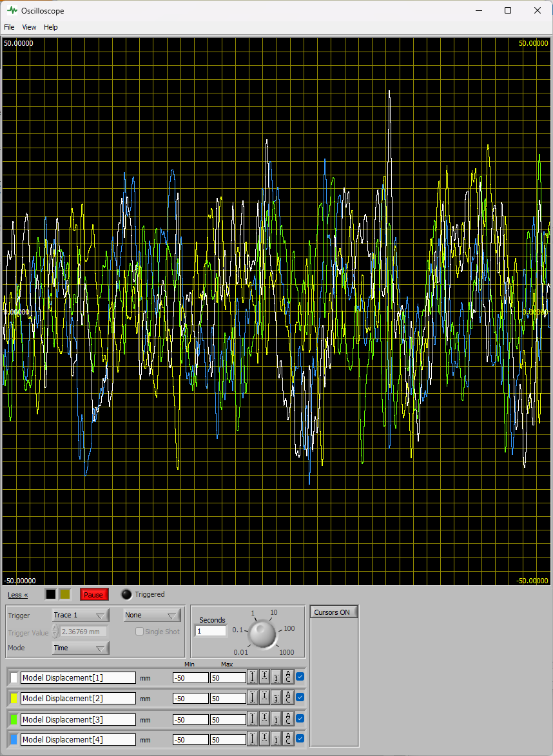Viewport: 553px width, 756px height.
Task: Click the Max field of Model Displacement[1]
Action: (228, 677)
